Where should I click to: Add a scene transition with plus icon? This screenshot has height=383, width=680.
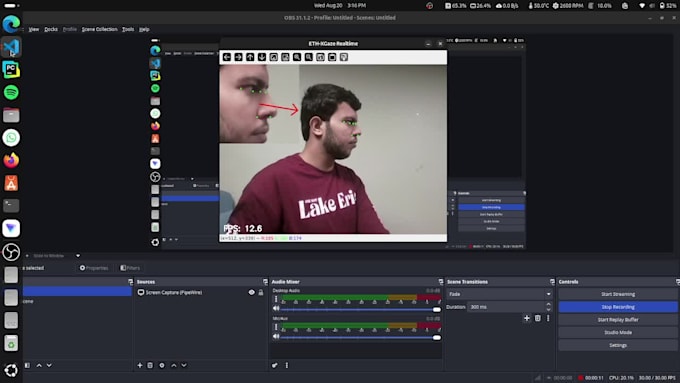[526, 318]
